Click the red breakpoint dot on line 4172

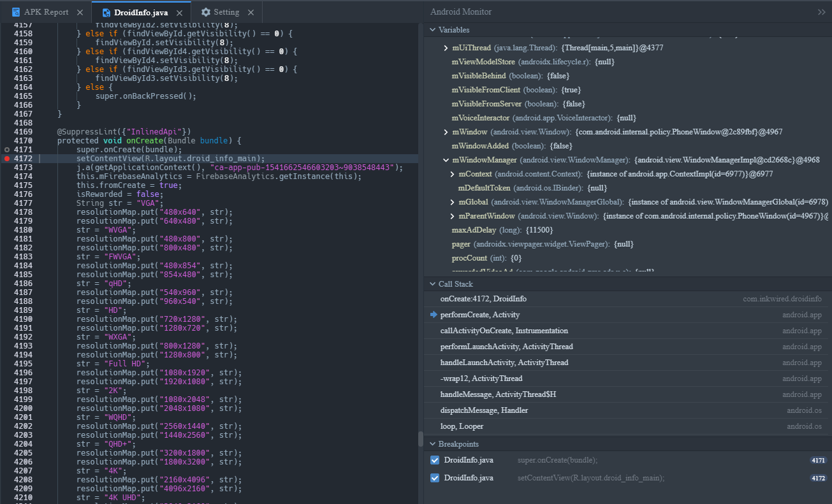click(x=6, y=159)
